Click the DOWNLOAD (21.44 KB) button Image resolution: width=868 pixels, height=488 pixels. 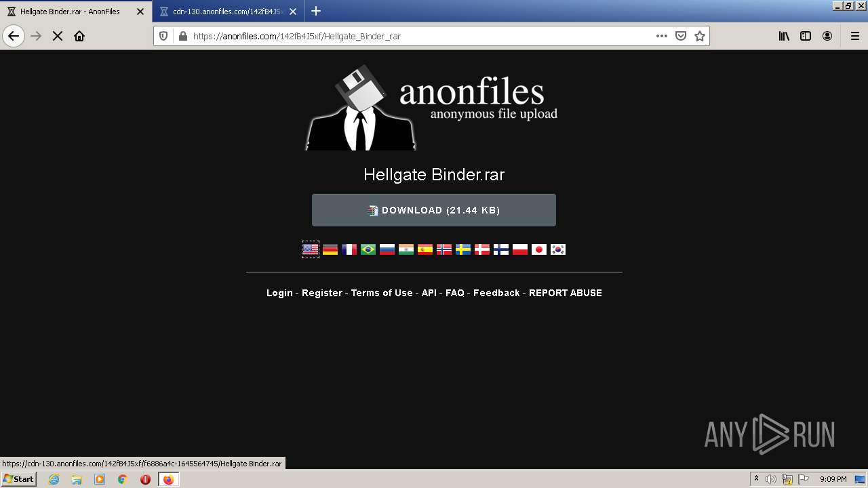[434, 210]
